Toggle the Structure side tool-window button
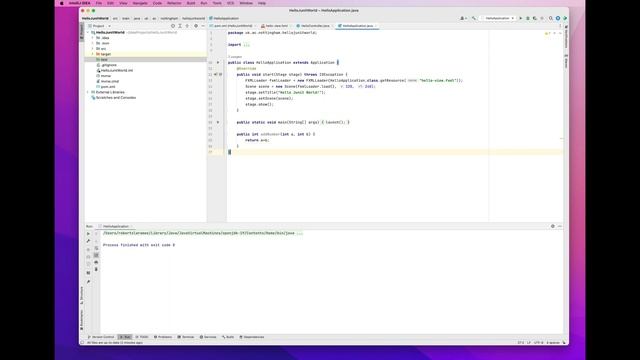The image size is (640, 360). (82, 295)
